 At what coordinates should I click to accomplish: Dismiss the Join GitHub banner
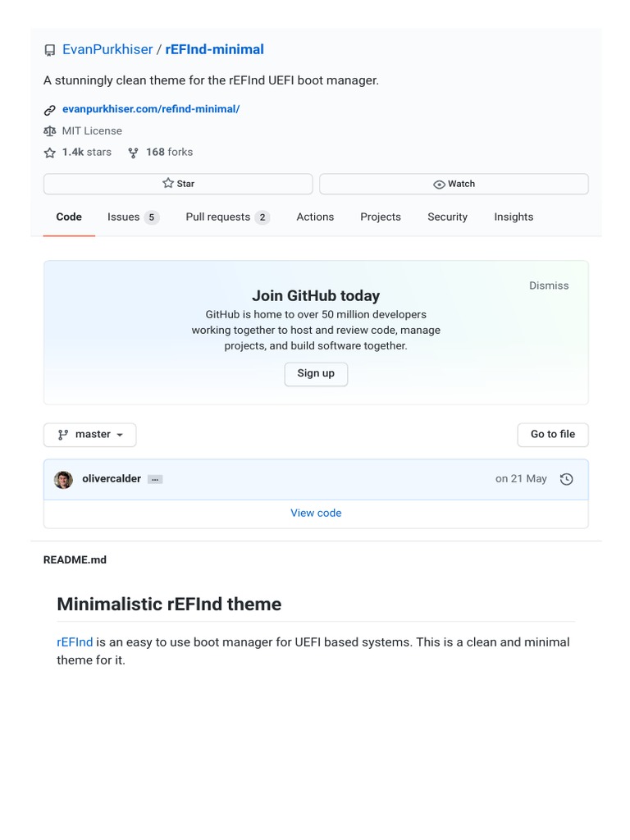[x=549, y=285]
